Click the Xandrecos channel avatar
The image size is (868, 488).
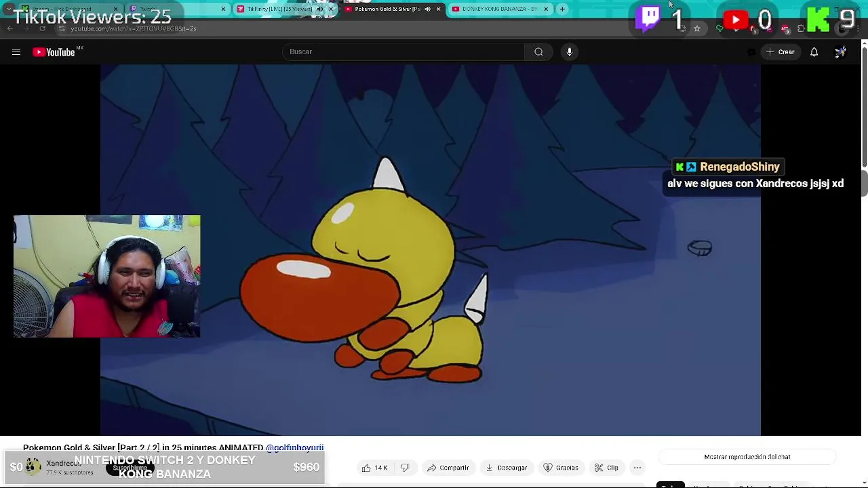pos(33,467)
